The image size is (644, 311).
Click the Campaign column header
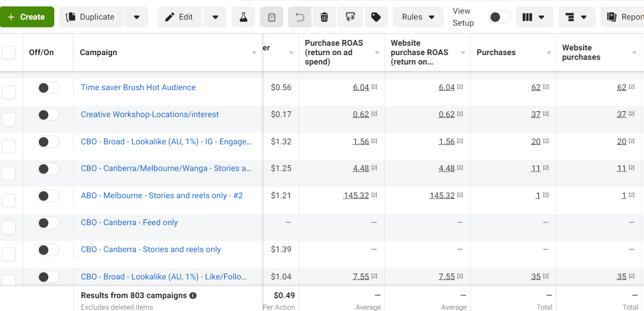coord(98,53)
